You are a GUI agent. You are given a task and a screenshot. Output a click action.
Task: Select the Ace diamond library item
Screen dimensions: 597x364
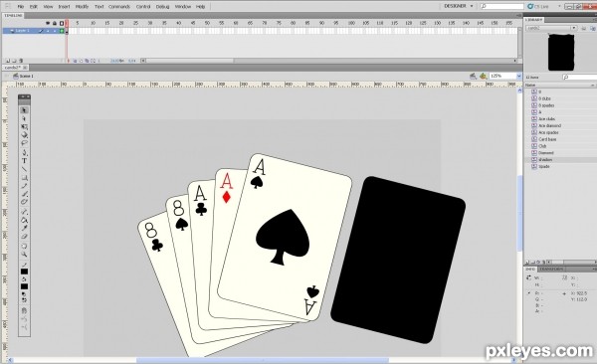[550, 125]
